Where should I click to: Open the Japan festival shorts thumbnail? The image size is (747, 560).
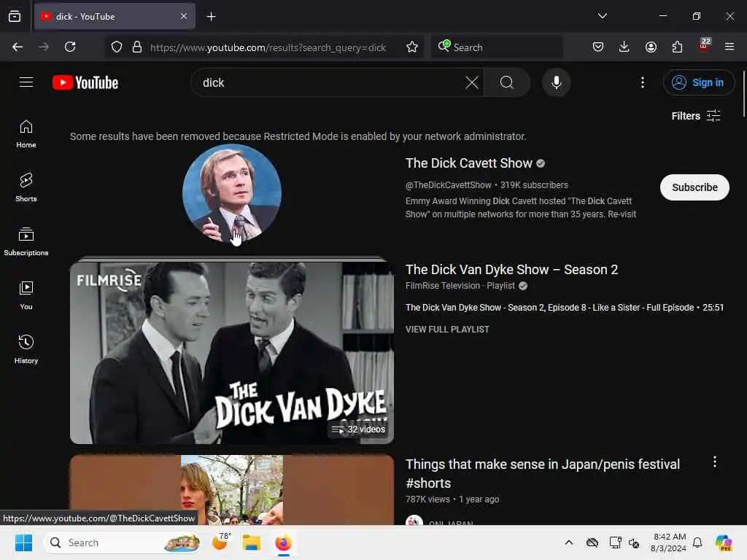(232, 490)
